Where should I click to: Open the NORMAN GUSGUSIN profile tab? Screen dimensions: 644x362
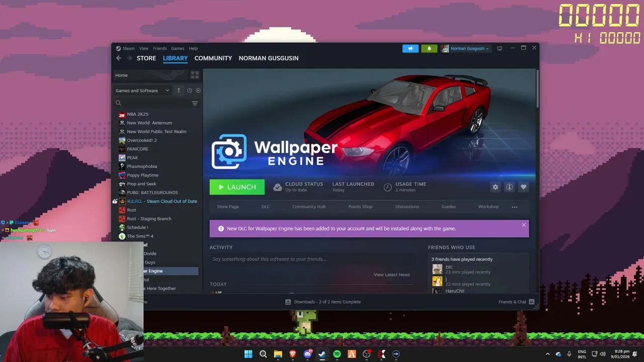[269, 58]
